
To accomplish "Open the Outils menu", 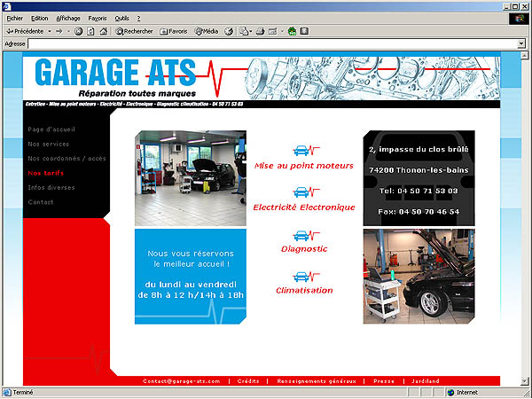I will [121, 19].
